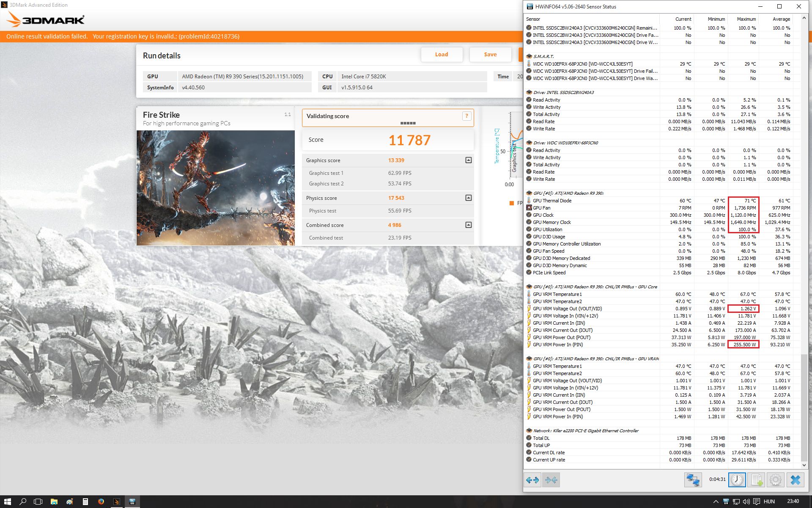Open File Explorer from taskbar
This screenshot has height=508, width=812.
(54, 502)
